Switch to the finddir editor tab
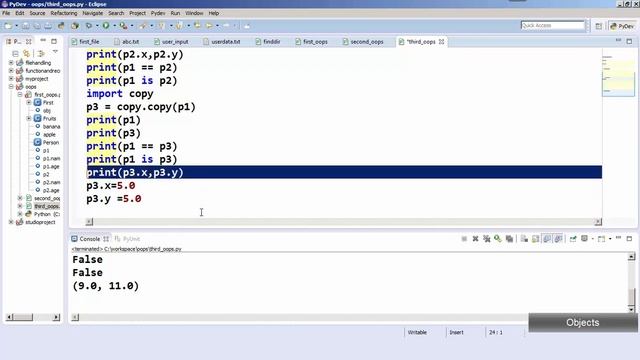This screenshot has height=360, width=640. [x=268, y=42]
